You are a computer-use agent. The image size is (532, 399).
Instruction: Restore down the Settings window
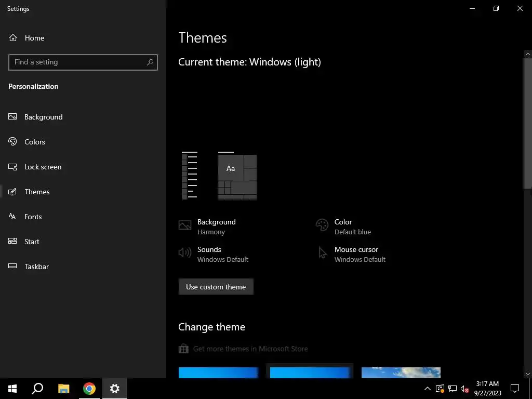point(496,8)
